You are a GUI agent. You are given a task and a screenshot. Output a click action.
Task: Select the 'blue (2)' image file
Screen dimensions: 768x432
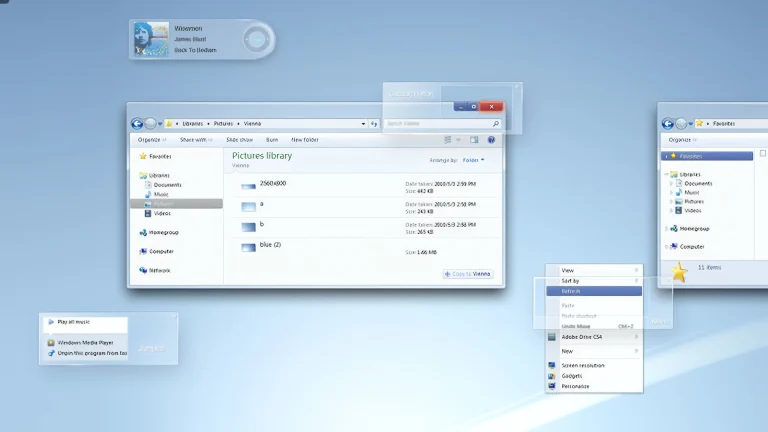[248, 247]
